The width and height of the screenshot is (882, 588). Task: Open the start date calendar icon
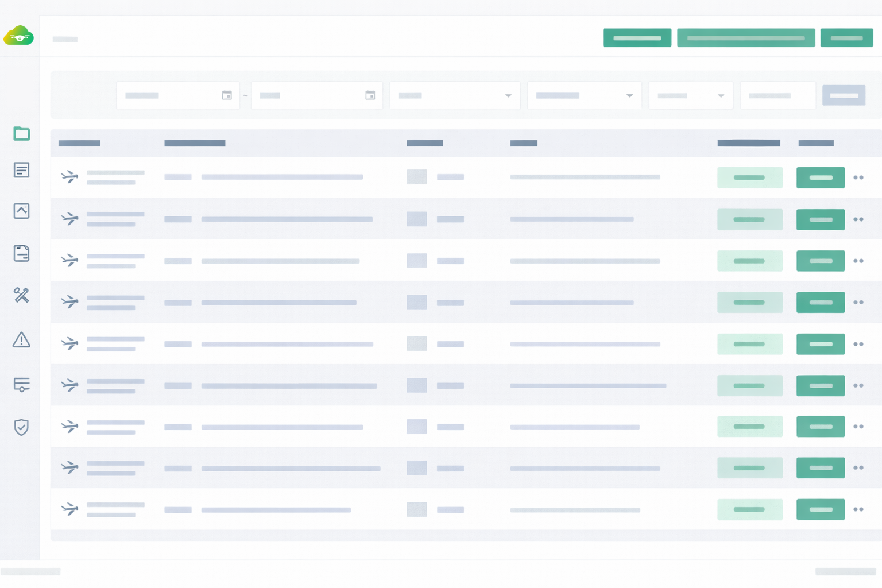click(227, 95)
